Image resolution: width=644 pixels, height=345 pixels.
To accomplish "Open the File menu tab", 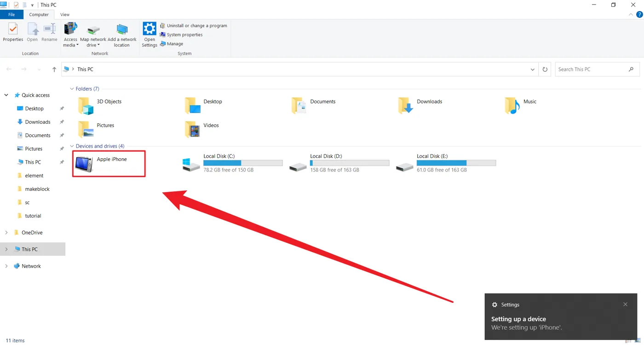I will coord(11,15).
